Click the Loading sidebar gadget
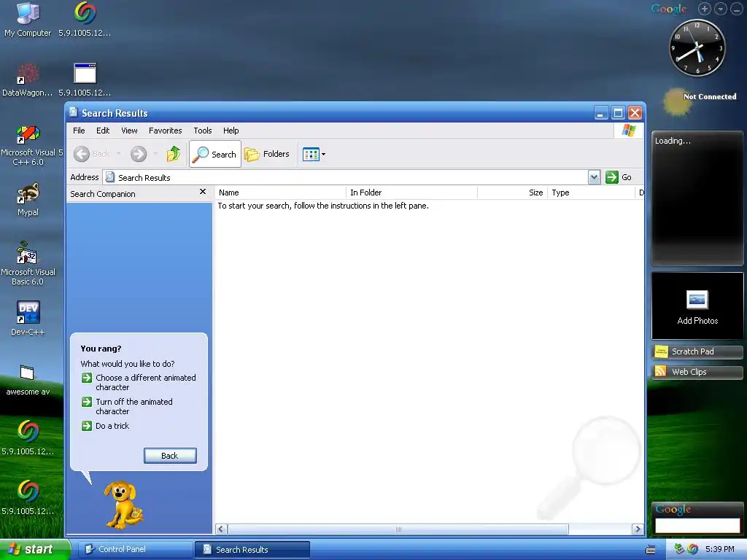Screen dimensions: 747x560 click(697, 198)
